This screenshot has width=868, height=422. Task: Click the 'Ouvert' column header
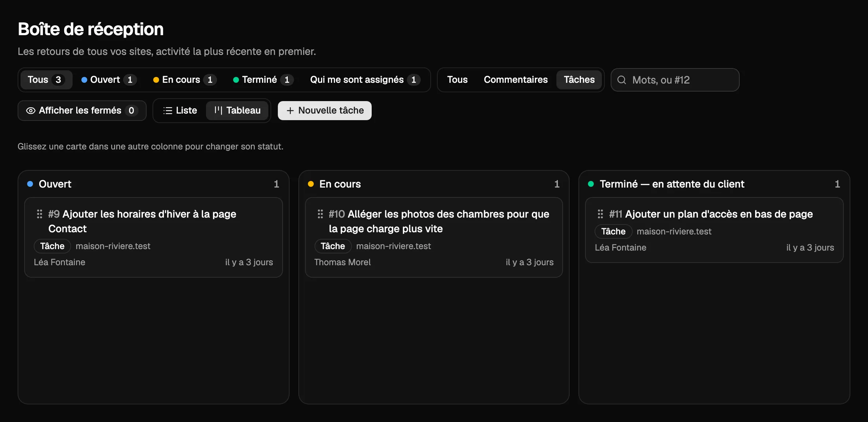55,184
